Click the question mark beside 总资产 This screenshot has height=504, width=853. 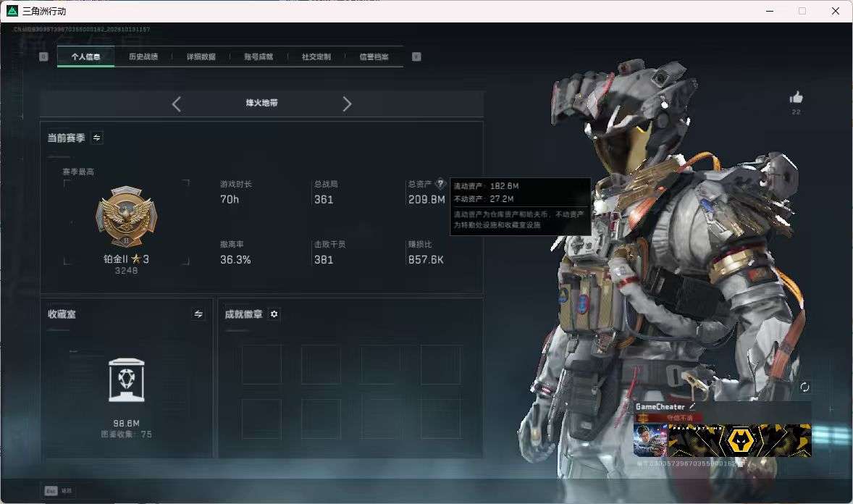tap(441, 184)
